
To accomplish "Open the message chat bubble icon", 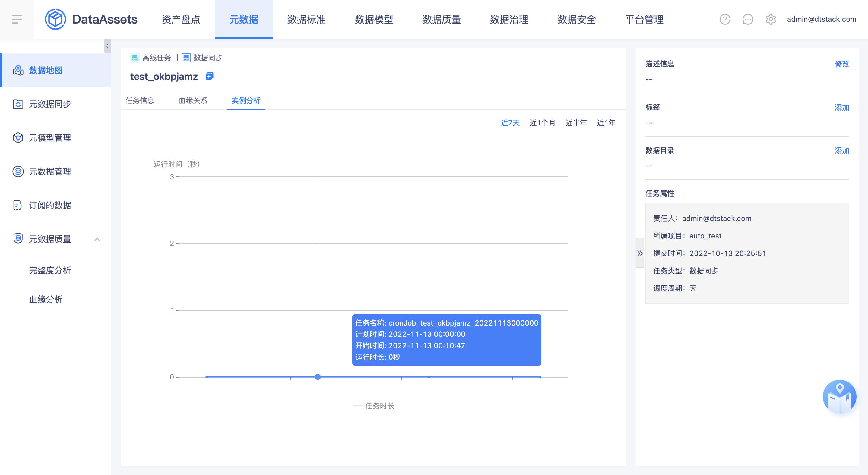I will click(x=748, y=19).
